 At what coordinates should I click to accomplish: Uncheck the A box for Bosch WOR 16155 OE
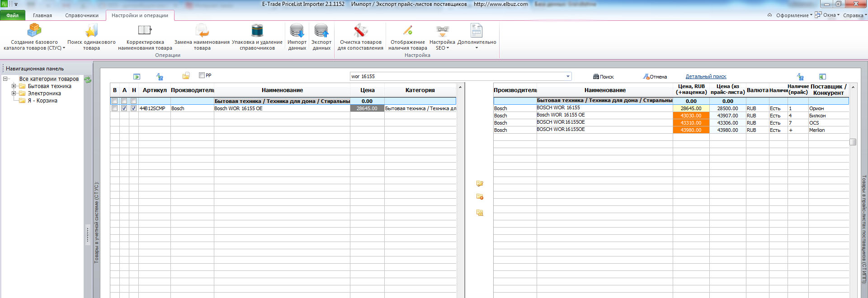pos(124,108)
